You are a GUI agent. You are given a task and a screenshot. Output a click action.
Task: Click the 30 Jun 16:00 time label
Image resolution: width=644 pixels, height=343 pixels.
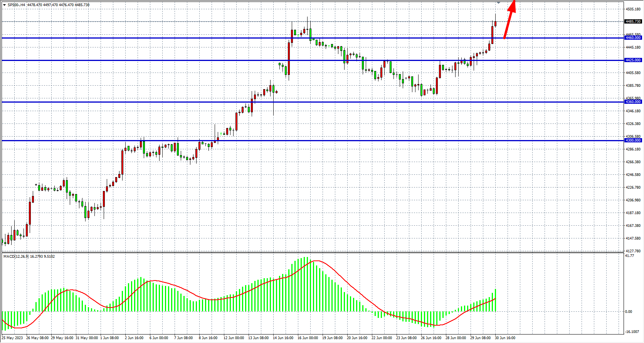(x=505, y=338)
